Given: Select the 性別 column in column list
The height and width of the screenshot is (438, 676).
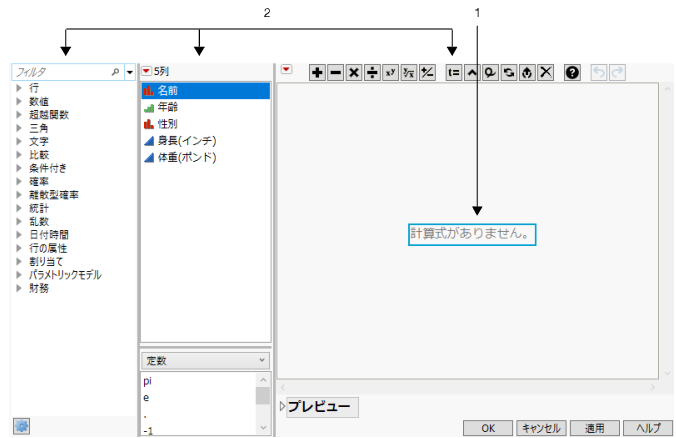Looking at the screenshot, I should tap(206, 124).
